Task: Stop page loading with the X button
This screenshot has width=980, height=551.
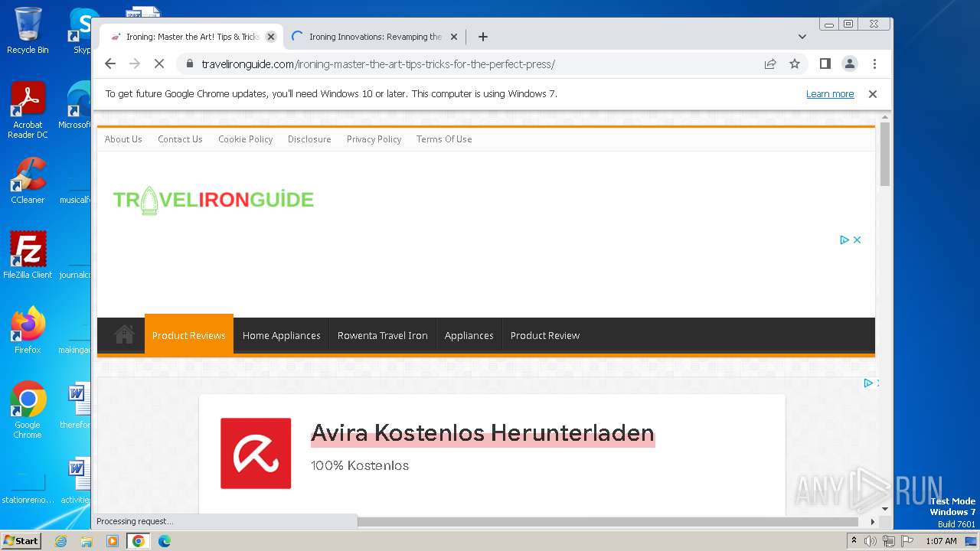Action: [159, 64]
